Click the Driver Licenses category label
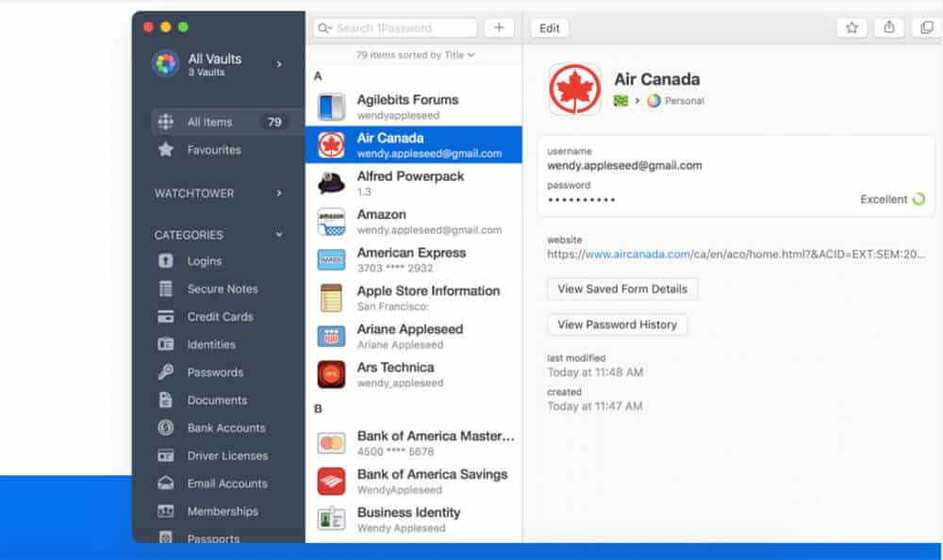This screenshot has height=560, width=943. 227,455
